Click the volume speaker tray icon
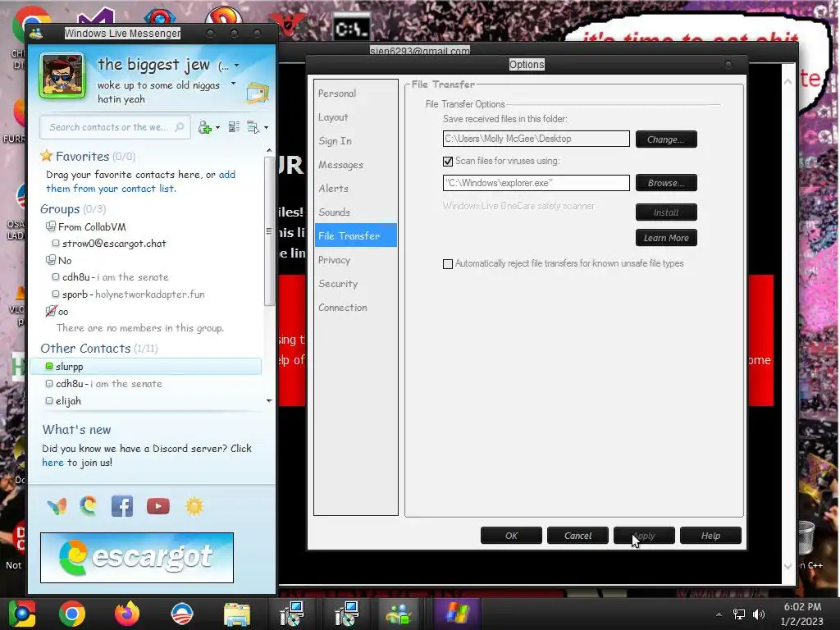Screen dimensions: 840x630 759,614
